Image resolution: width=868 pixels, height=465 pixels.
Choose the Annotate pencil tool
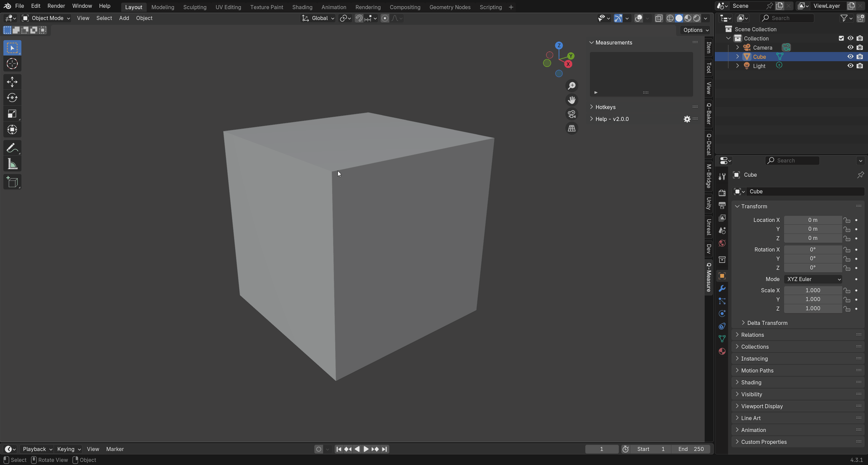click(x=12, y=148)
